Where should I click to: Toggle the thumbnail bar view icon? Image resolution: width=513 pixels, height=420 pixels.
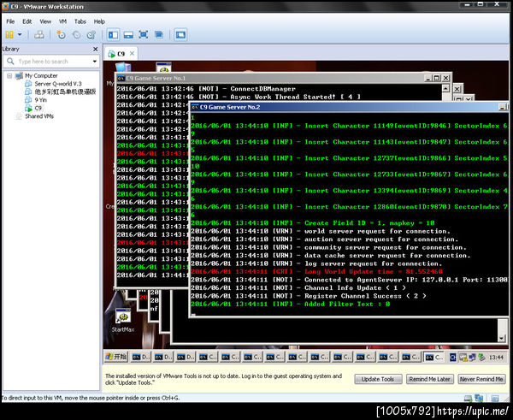(128, 35)
